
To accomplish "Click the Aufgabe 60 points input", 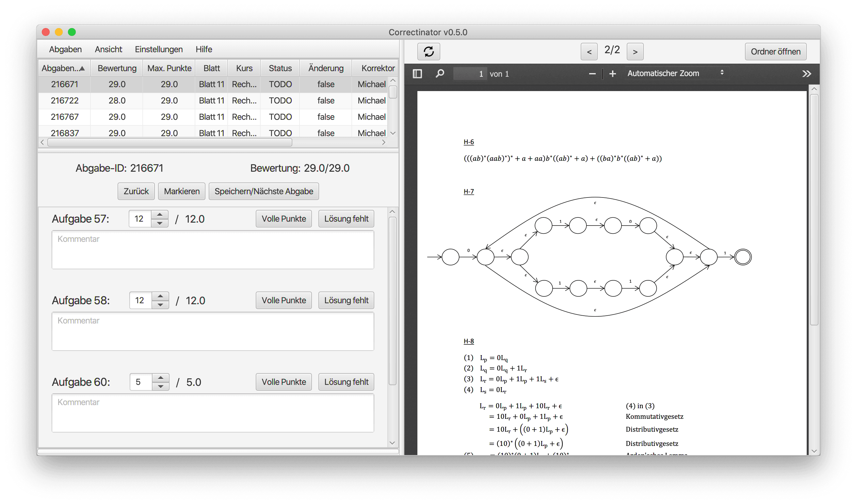I will coord(141,382).
